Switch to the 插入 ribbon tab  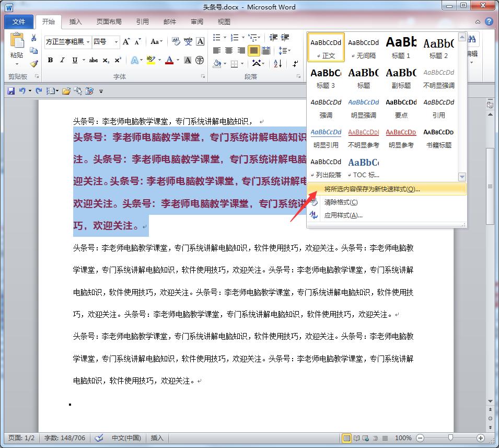tap(75, 21)
